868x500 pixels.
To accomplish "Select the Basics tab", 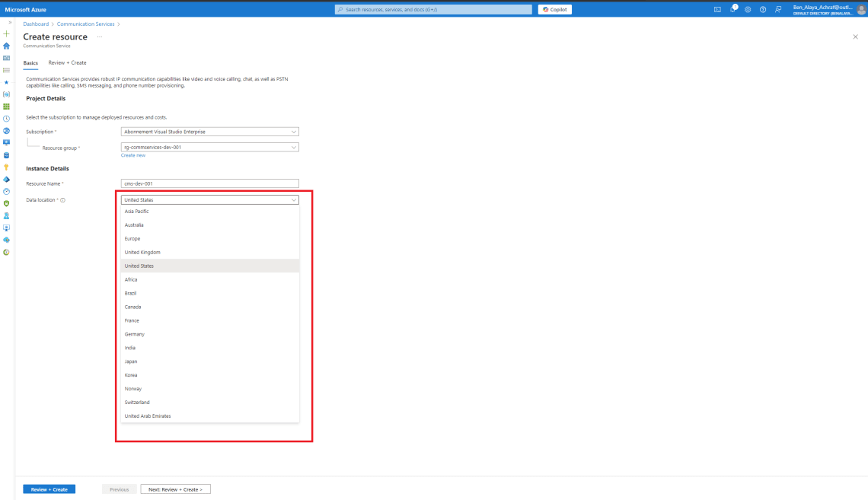I will tap(30, 62).
